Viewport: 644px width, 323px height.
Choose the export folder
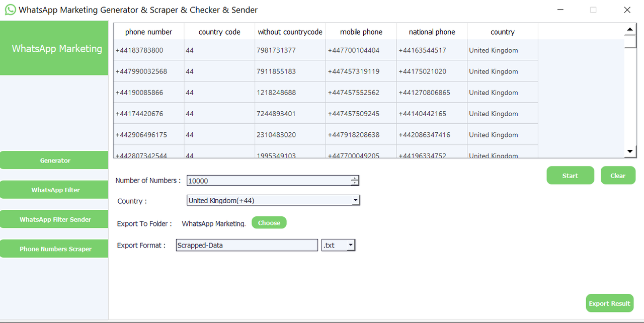click(x=269, y=223)
